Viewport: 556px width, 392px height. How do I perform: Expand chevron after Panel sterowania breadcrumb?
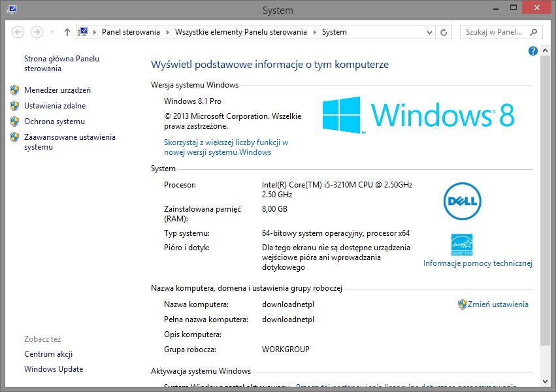(168, 32)
